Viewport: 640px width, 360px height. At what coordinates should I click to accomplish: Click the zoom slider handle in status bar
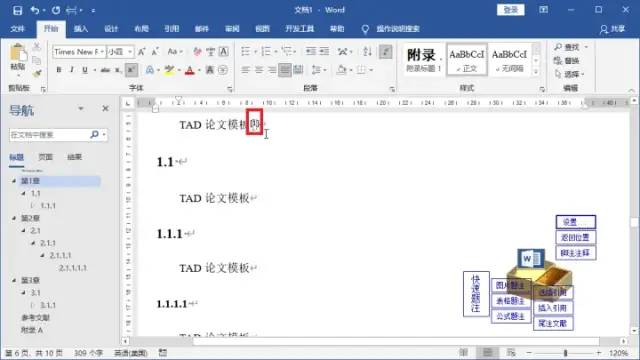(x=565, y=353)
